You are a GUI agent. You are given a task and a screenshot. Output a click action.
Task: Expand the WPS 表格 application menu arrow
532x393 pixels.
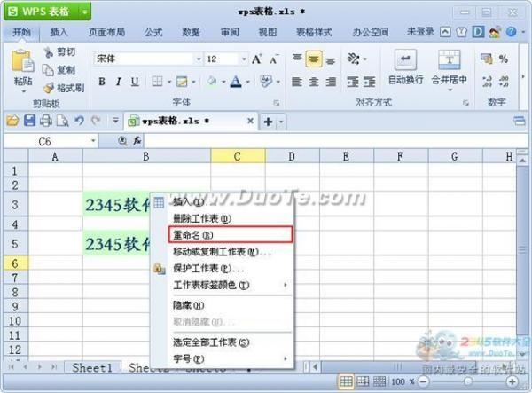point(84,12)
